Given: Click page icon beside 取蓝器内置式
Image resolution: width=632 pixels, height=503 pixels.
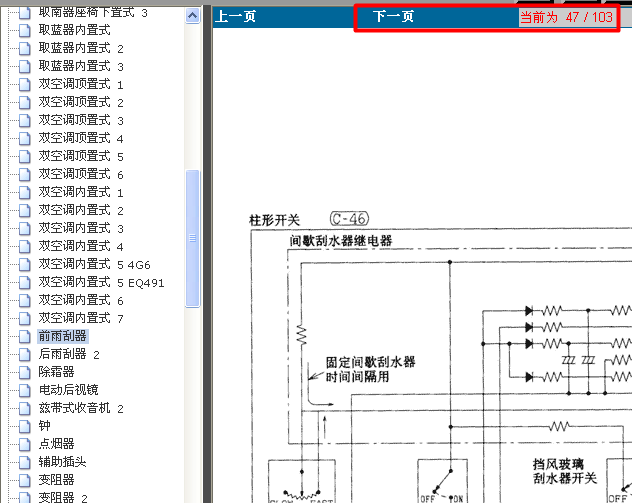Looking at the screenshot, I should point(25,31).
